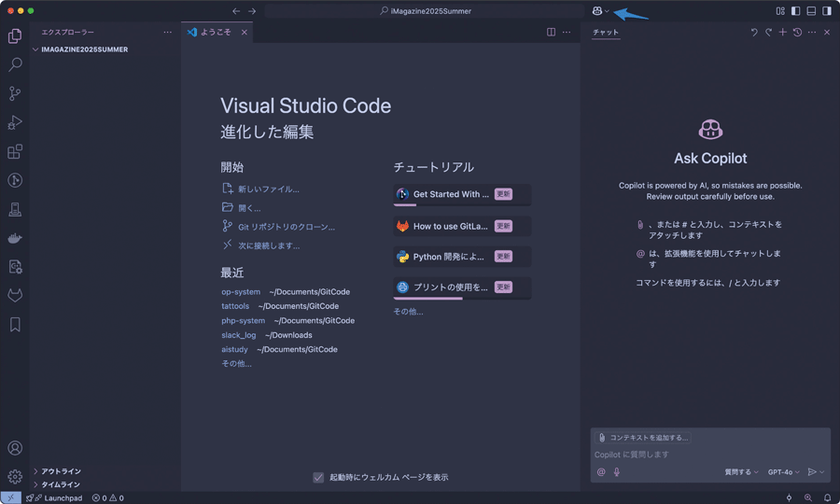Click the Copilot に質問します input field
Viewport: 840px width, 504px height.
[710, 455]
